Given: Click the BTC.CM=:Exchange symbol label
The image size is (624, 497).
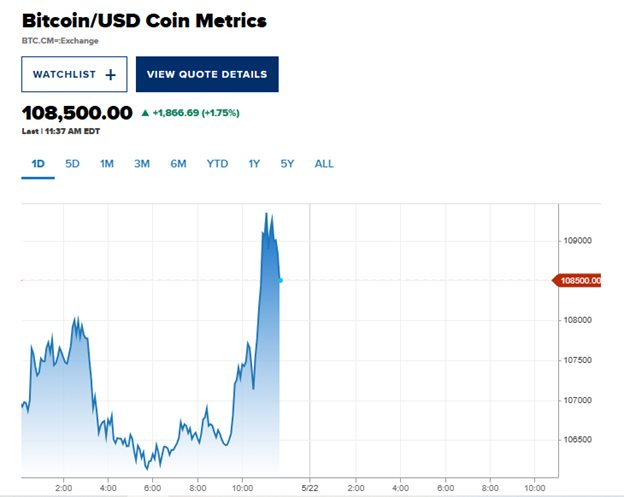Looking at the screenshot, I should [x=60, y=41].
